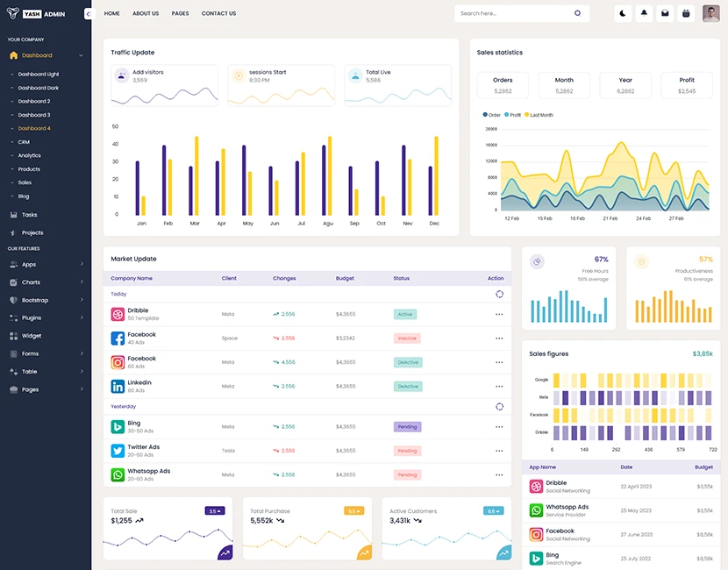728x570 pixels.
Task: Open the mail envelope icon in the header
Action: pos(665,13)
